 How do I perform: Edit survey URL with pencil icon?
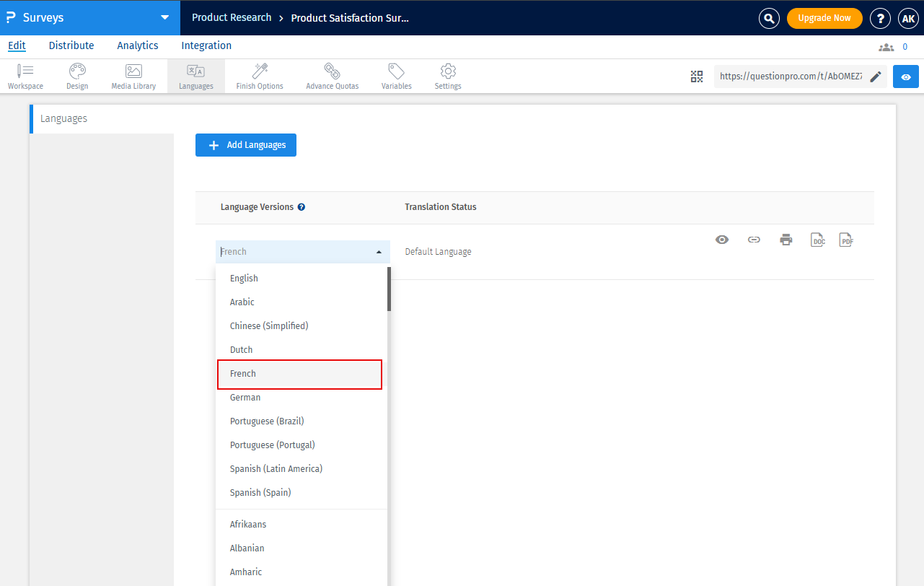coord(876,76)
